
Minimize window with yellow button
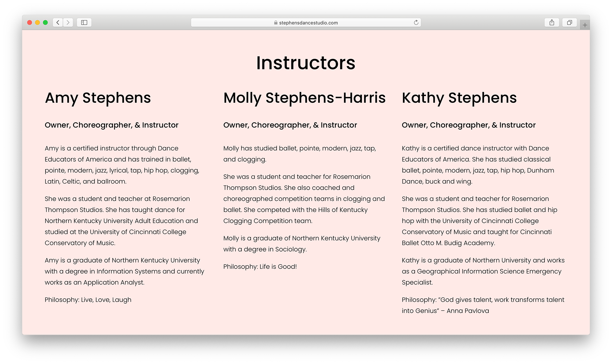point(38,22)
